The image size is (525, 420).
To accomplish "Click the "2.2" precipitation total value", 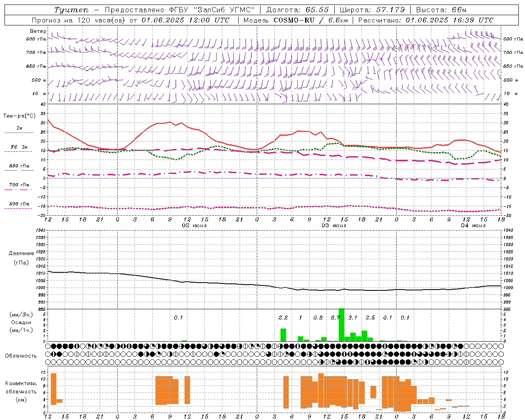I will (x=283, y=317).
